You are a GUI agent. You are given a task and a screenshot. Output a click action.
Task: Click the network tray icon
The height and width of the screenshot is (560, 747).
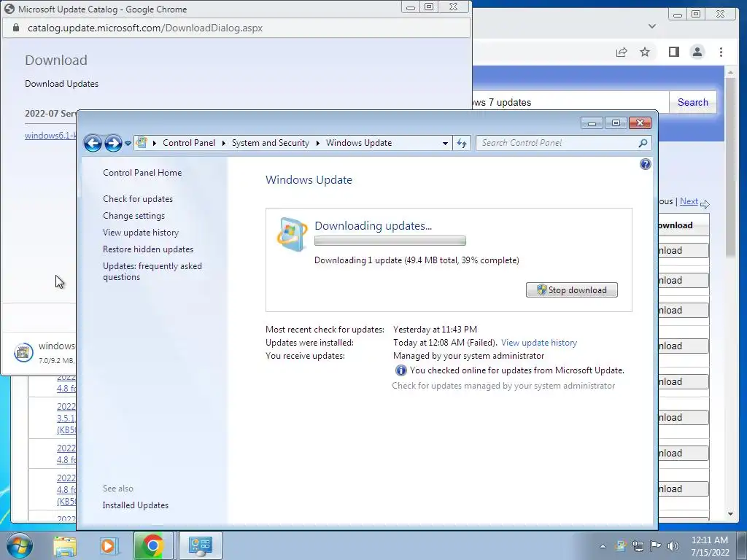(638, 545)
